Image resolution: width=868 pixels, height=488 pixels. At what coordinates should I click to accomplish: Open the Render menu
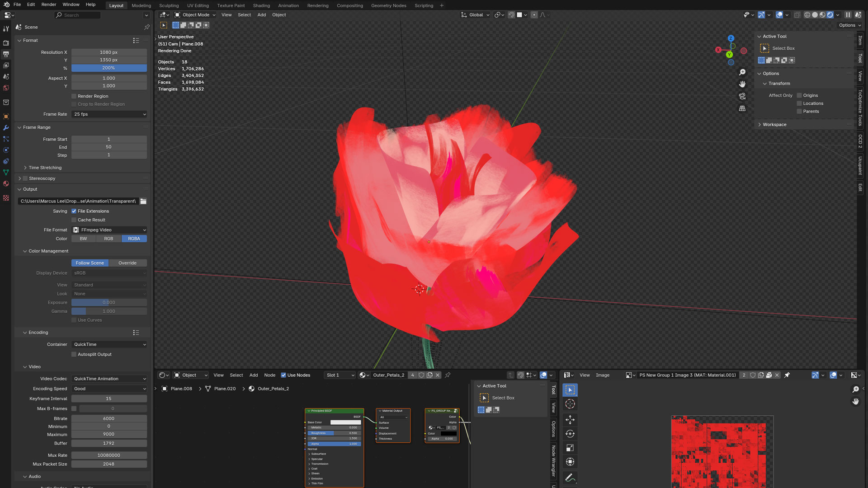click(x=49, y=5)
